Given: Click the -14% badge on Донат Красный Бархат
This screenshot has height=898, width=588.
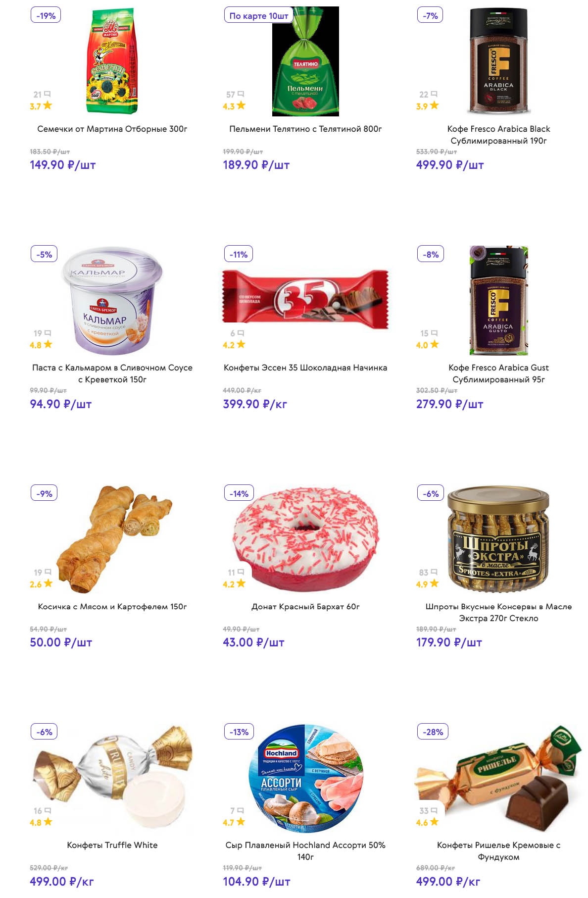Looking at the screenshot, I should coord(239,493).
